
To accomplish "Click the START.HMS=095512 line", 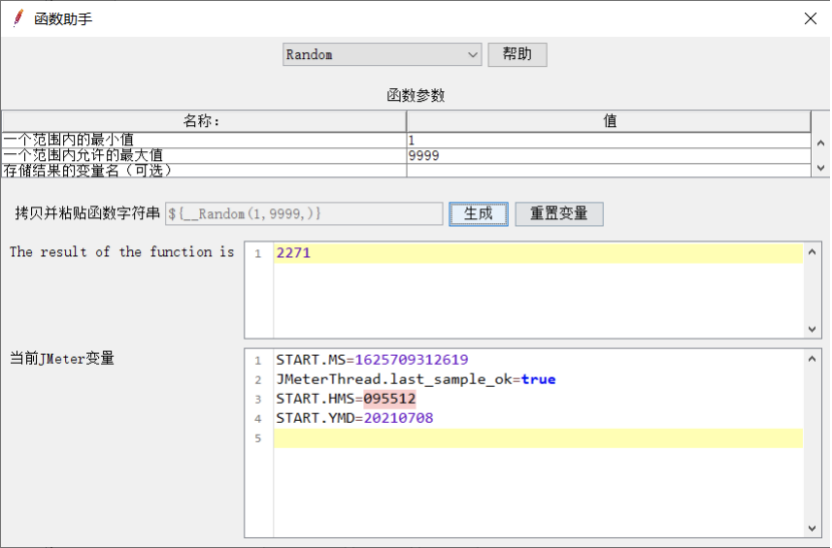I will [x=345, y=398].
